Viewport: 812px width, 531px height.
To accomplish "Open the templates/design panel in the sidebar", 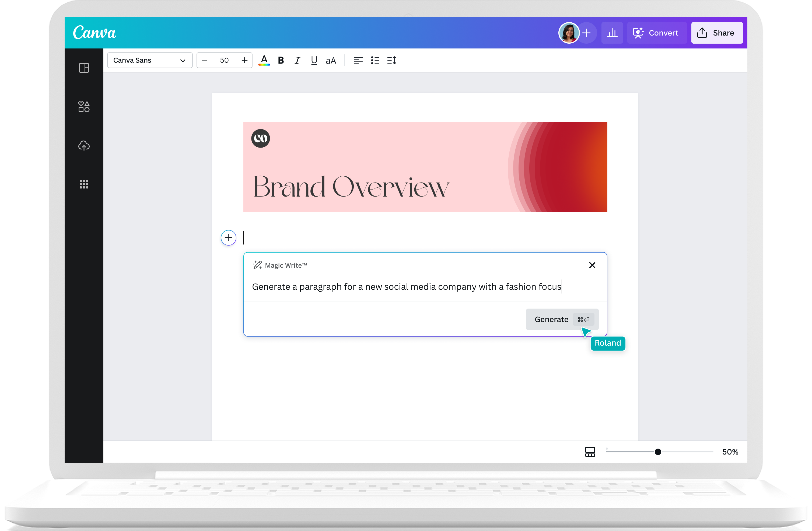I will click(84, 68).
